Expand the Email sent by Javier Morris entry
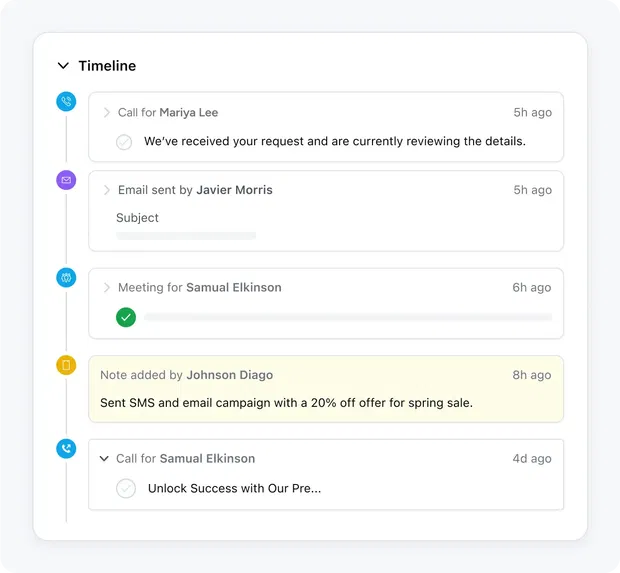The height and width of the screenshot is (573, 620). 106,190
